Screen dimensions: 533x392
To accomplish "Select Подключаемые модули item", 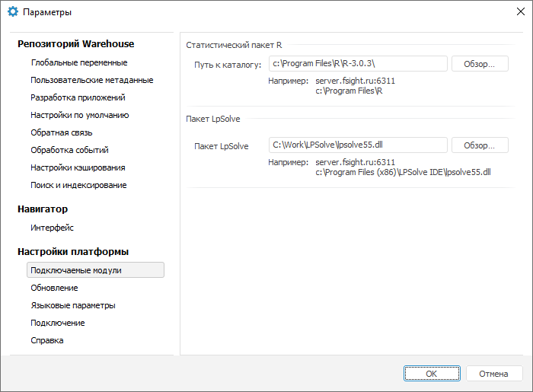I will (x=75, y=270).
